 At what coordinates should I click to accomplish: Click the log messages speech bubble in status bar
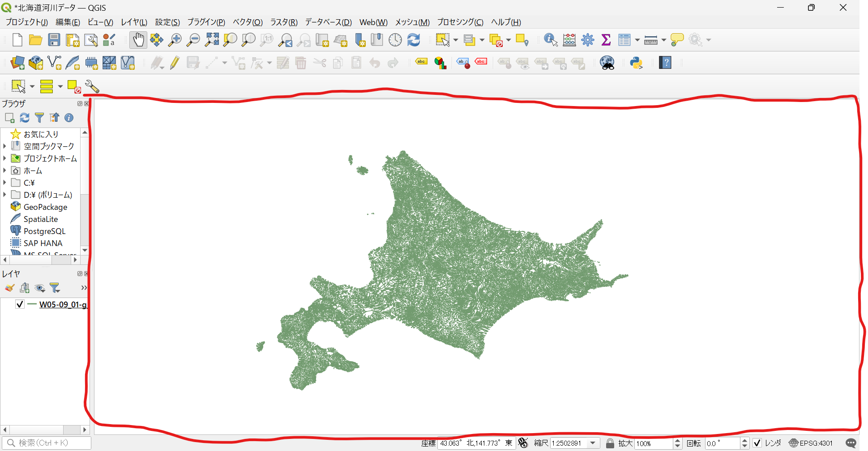[851, 443]
